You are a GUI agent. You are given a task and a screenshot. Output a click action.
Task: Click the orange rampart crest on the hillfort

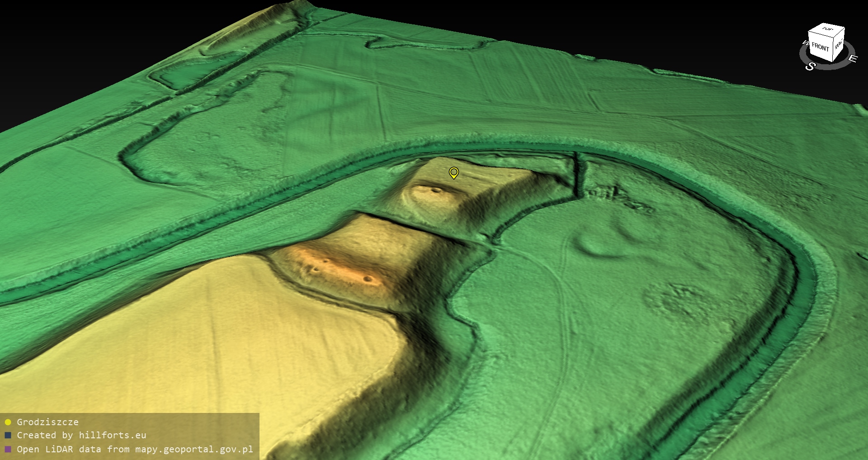[x=335, y=265]
